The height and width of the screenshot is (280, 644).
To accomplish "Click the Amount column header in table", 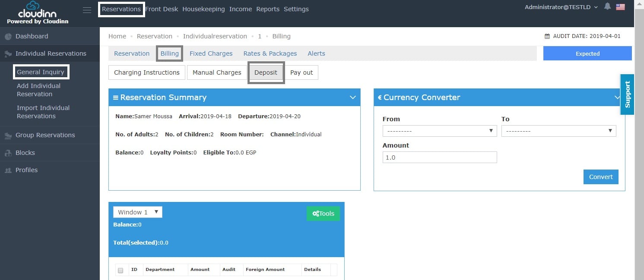I will 200,270.
